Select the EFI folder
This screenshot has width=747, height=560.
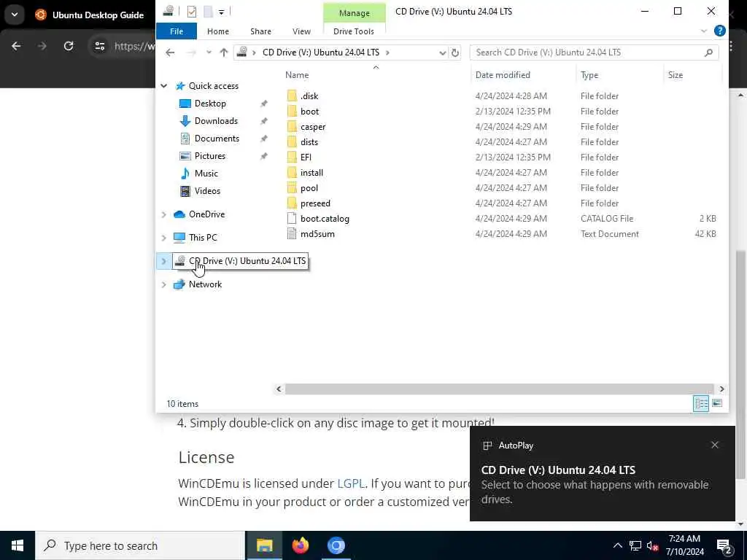306,157
